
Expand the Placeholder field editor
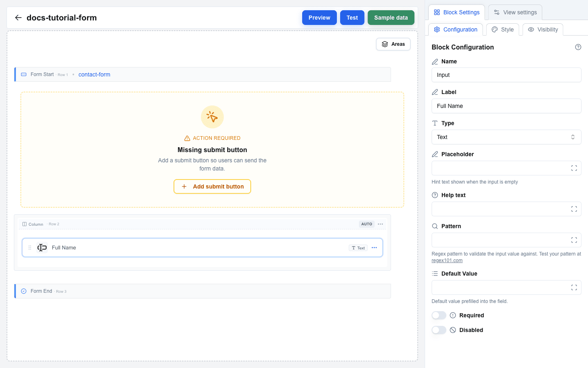tap(574, 168)
